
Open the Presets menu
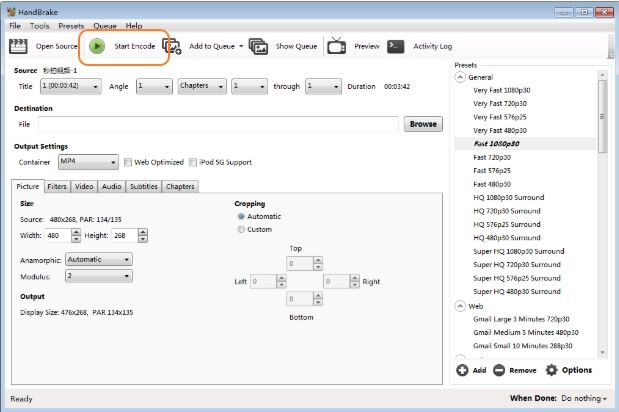70,25
